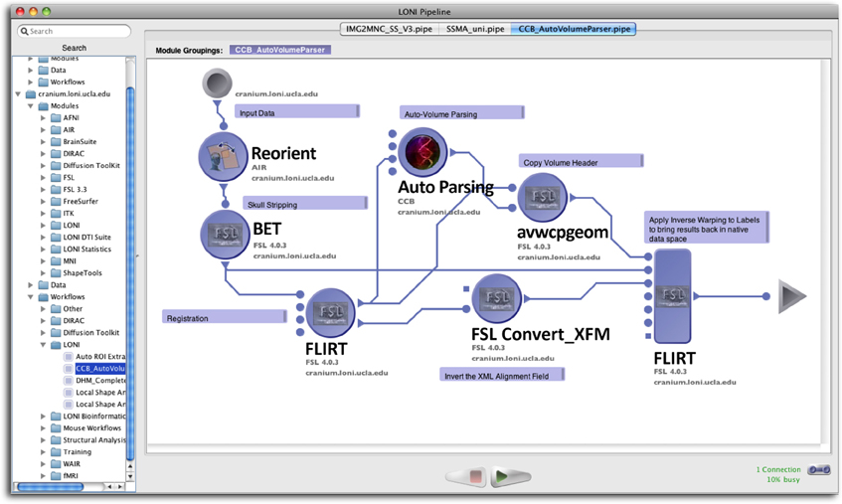Select the tall FLIRT inverse warping module

[672, 296]
